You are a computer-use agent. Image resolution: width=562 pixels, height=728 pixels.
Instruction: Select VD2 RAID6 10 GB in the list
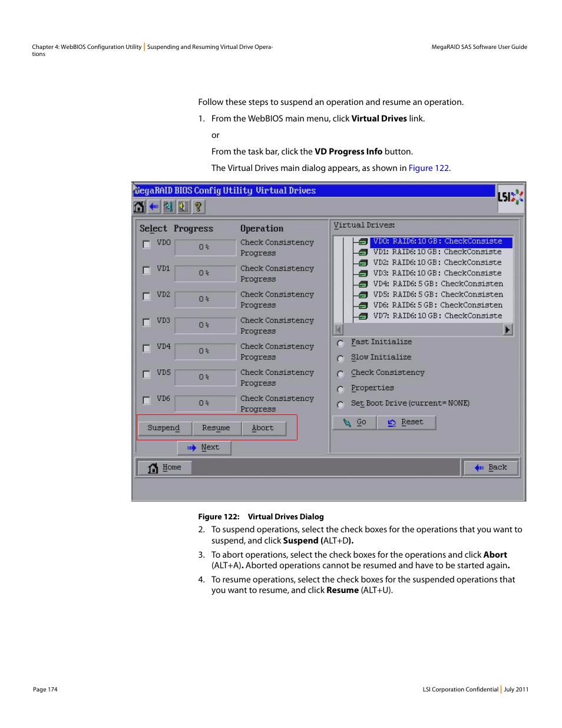438,263
